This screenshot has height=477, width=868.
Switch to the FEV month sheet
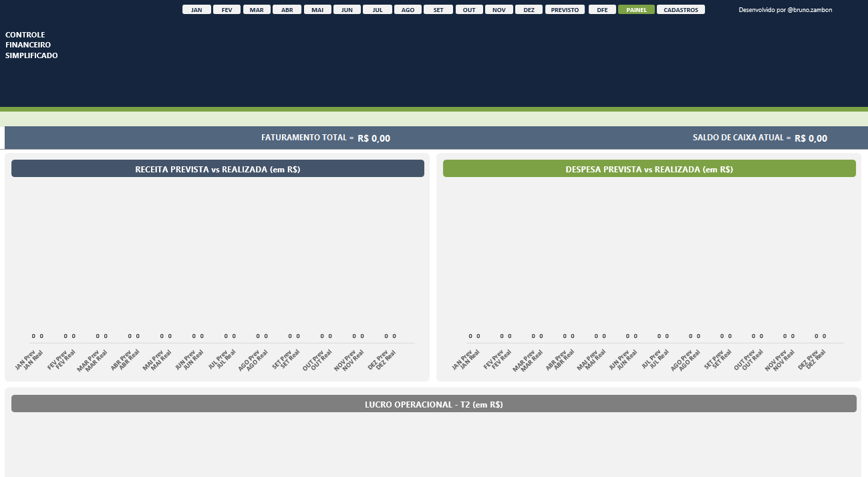(x=227, y=10)
